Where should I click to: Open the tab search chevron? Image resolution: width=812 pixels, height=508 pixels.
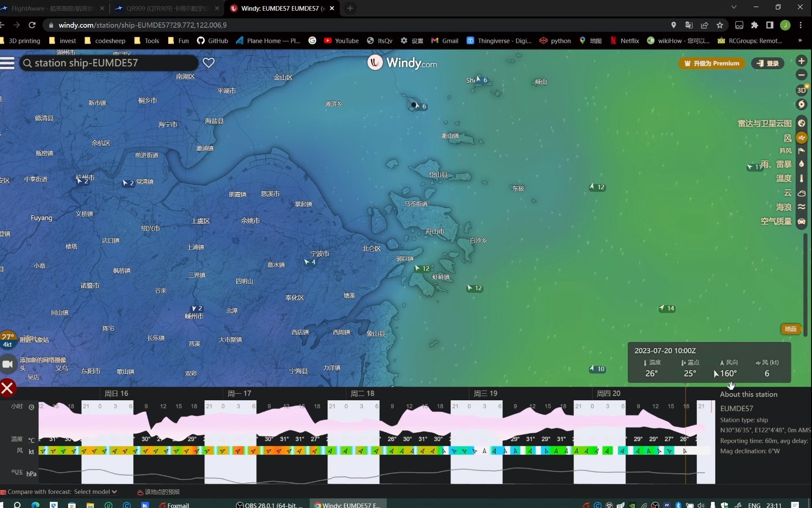pos(734,7)
